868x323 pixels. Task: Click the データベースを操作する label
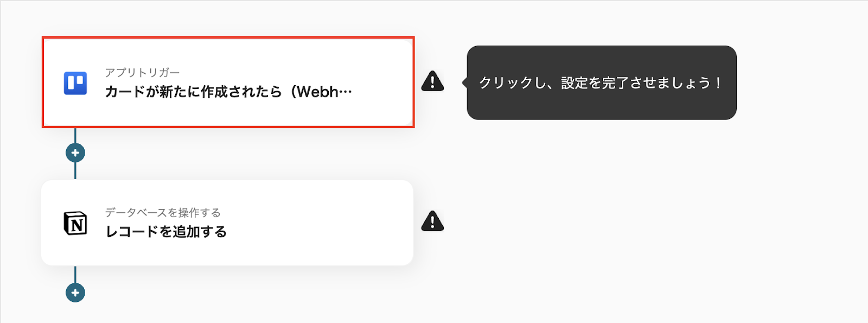(x=163, y=212)
